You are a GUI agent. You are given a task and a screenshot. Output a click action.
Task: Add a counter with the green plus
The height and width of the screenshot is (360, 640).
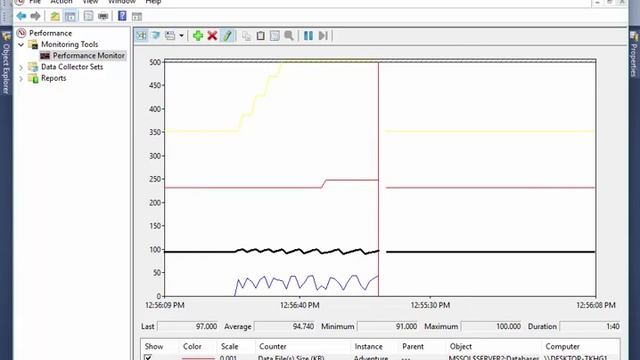point(198,36)
